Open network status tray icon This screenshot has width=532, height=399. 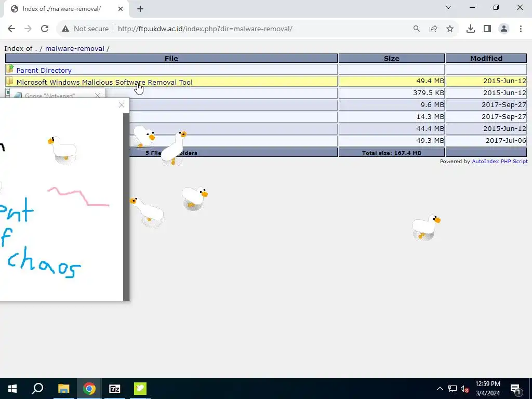[x=453, y=389]
